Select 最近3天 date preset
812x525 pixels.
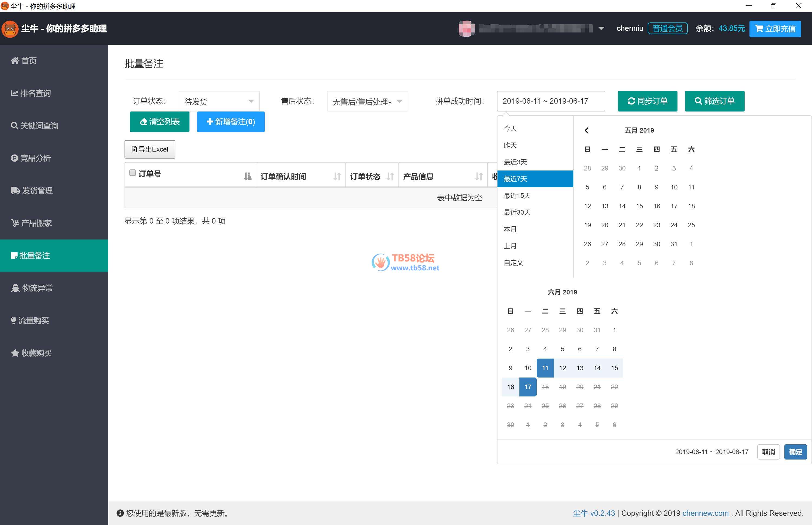535,162
